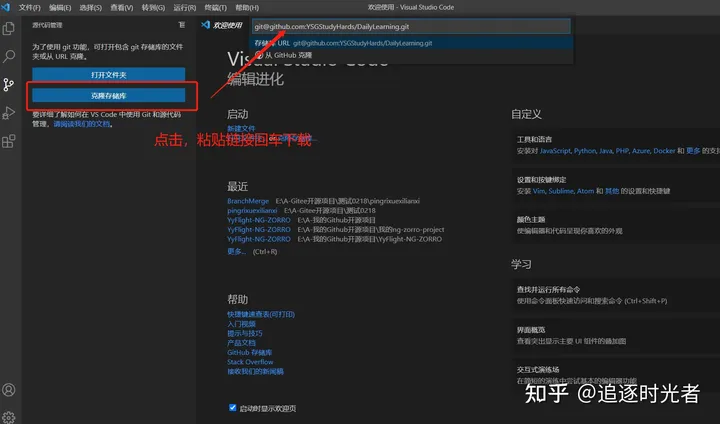Switch to the 欢迎使用 editor tab
Screen dimensions: 720x424
[x=222, y=25]
